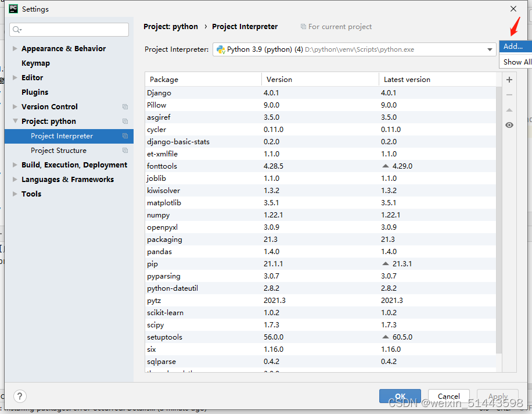Expand the Tools section arrow
The image size is (532, 414).
[x=15, y=194]
